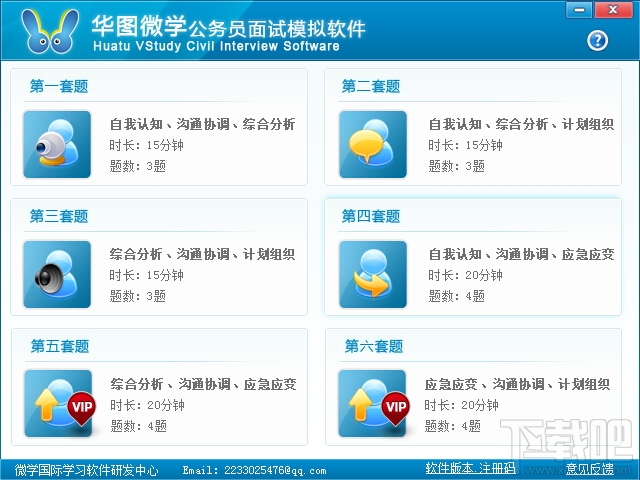The height and width of the screenshot is (480, 640).
Task: Minimize the interview software window
Action: tap(579, 10)
